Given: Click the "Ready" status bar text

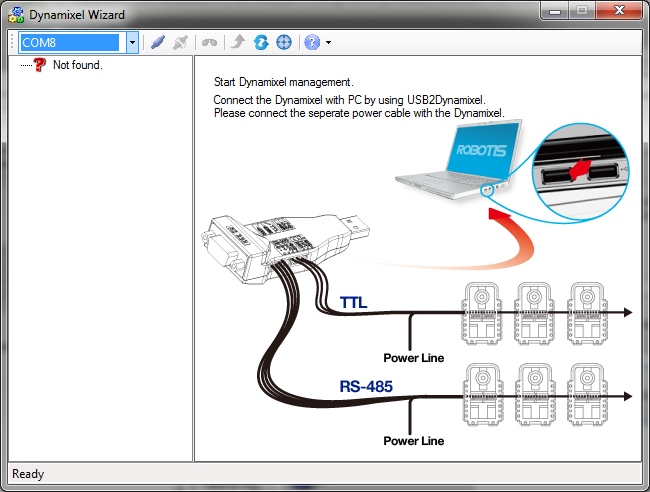Looking at the screenshot, I should pos(28,474).
